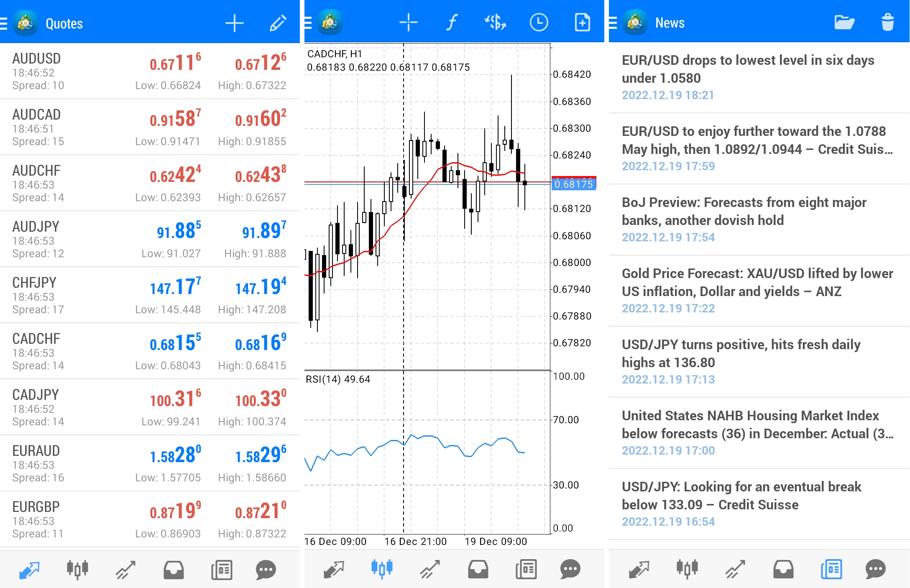Open the EURAUD quote row
The height and width of the screenshot is (588, 910).
(150, 463)
